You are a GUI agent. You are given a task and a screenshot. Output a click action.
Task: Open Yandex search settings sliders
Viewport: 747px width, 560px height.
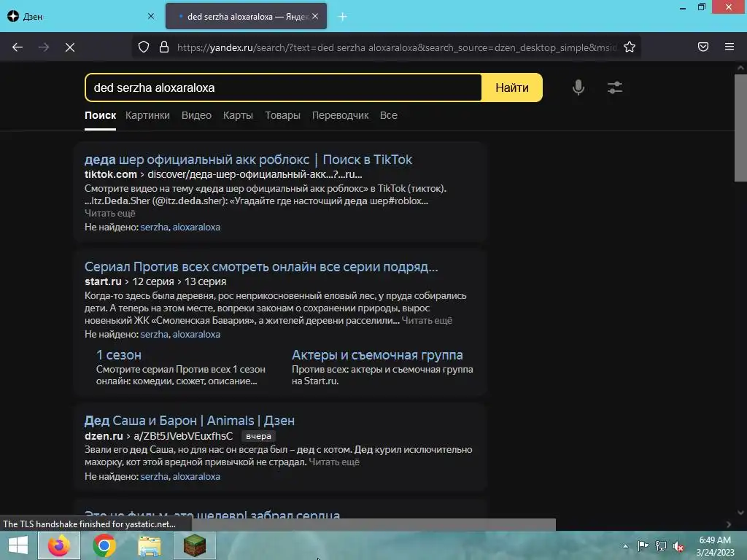615,87
